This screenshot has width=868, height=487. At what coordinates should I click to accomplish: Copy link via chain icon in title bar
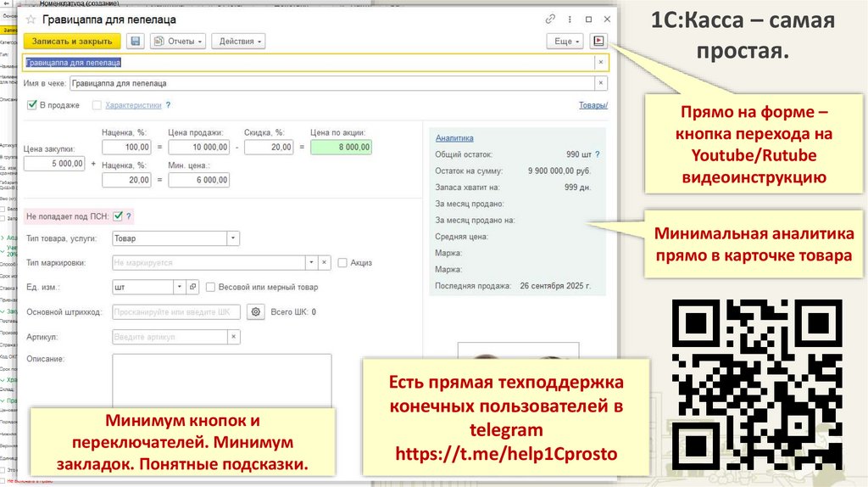click(550, 19)
